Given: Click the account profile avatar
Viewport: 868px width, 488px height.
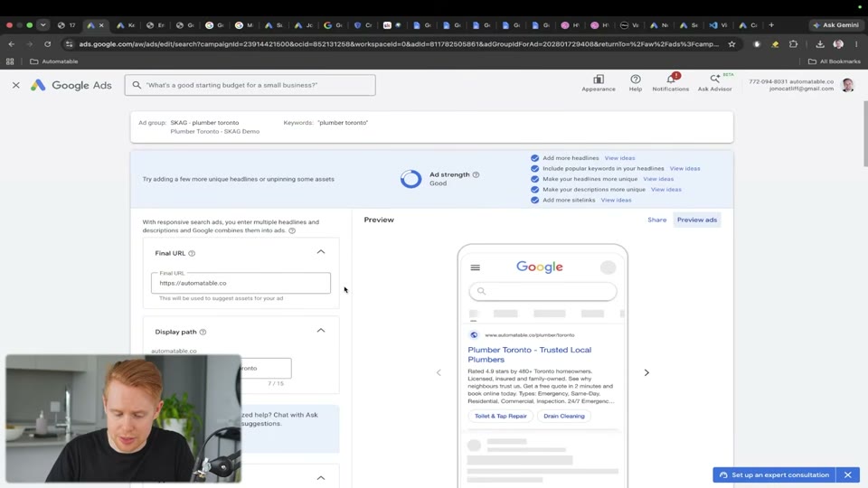Looking at the screenshot, I should click(x=847, y=85).
